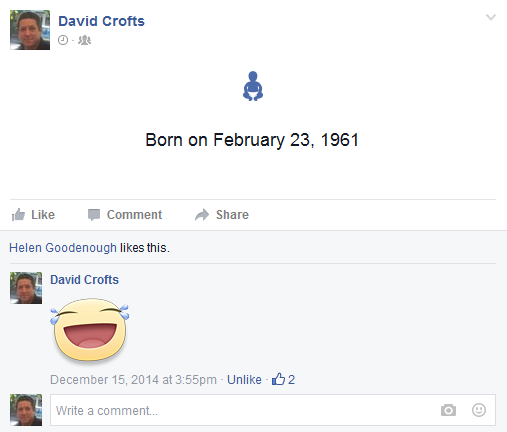View the thumbs-up count of 2 likes
507x432 pixels.
(283, 379)
